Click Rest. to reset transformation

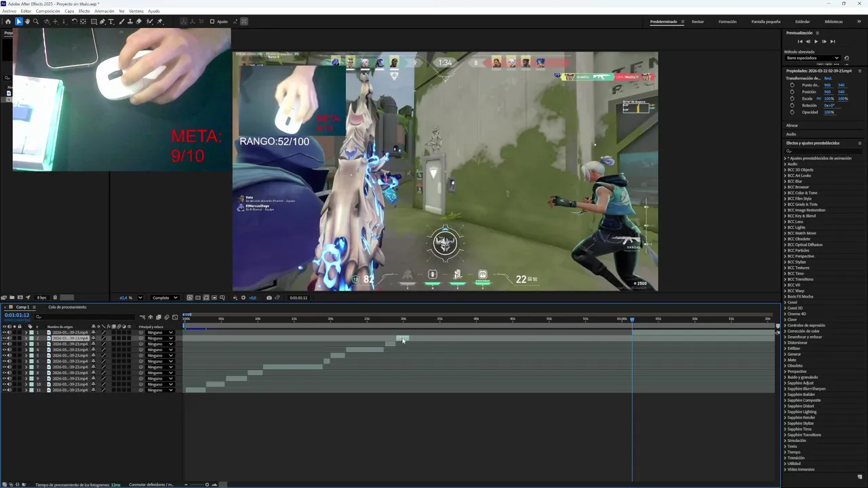[x=828, y=78]
